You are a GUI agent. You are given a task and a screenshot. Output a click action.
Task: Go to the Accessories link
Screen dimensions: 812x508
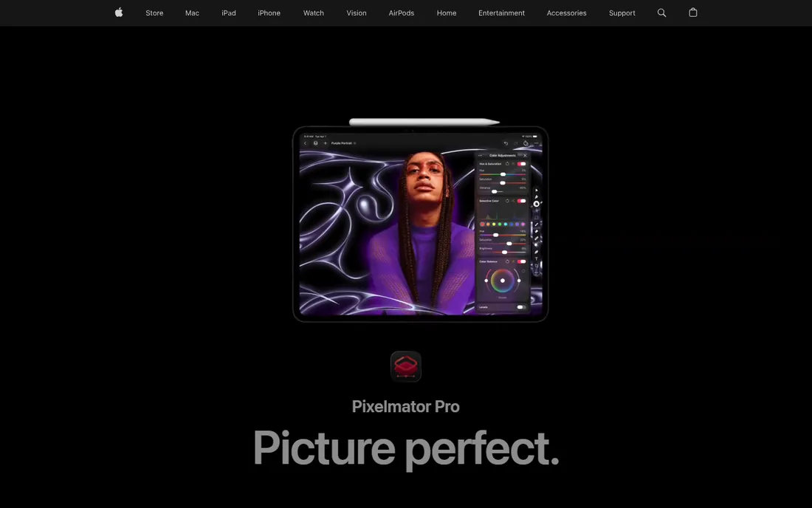tap(566, 13)
